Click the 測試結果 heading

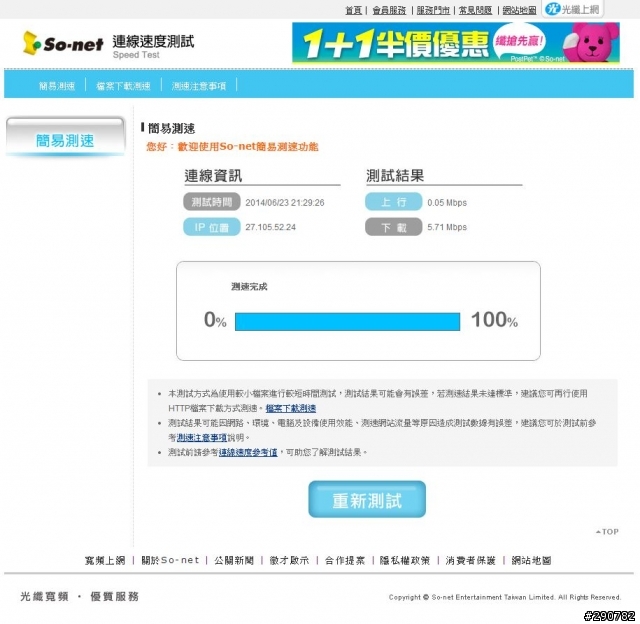coord(395,176)
